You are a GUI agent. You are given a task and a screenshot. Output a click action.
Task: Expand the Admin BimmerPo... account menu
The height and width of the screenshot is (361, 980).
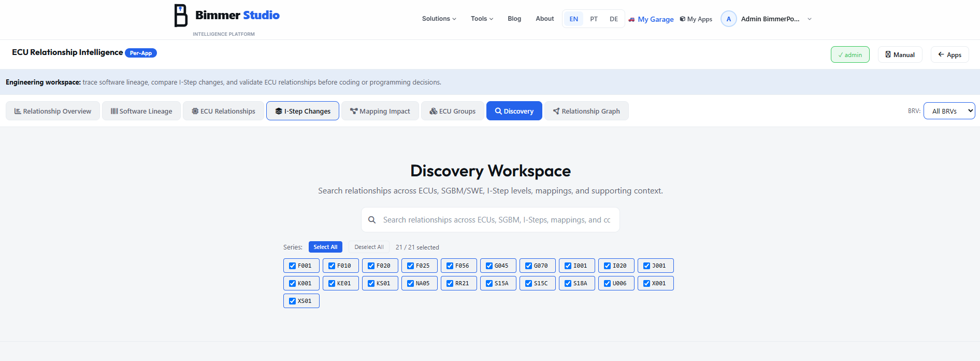pos(767,19)
